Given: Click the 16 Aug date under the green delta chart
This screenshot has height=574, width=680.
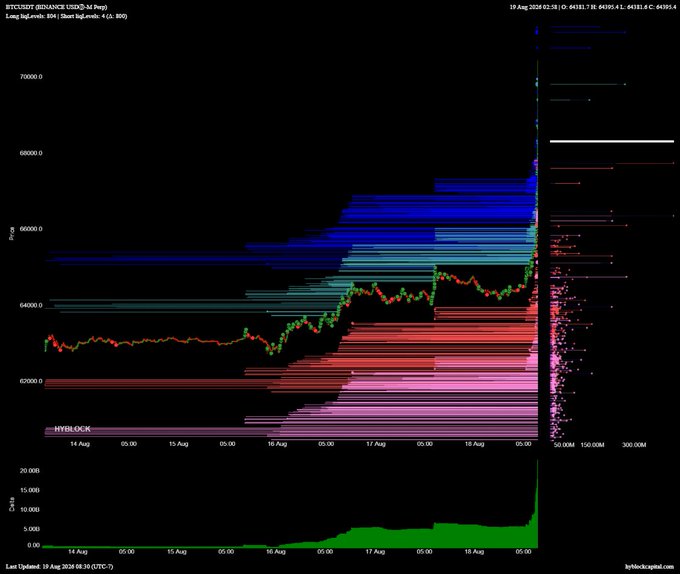Looking at the screenshot, I should coord(276,552).
